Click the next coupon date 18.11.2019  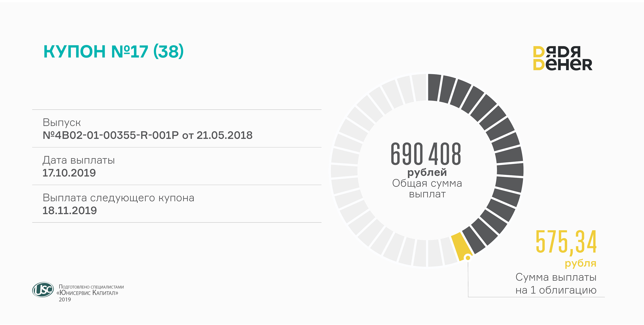point(70,211)
